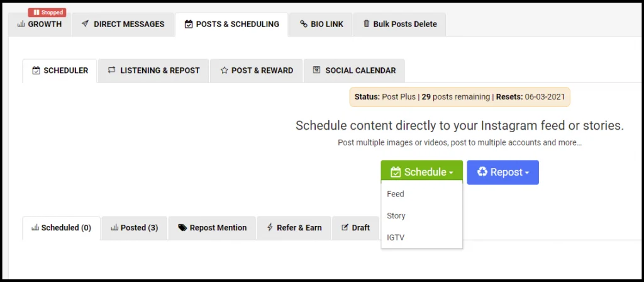644x282 pixels.
Task: Go to the Scheduler sub-tab
Action: pos(60,70)
